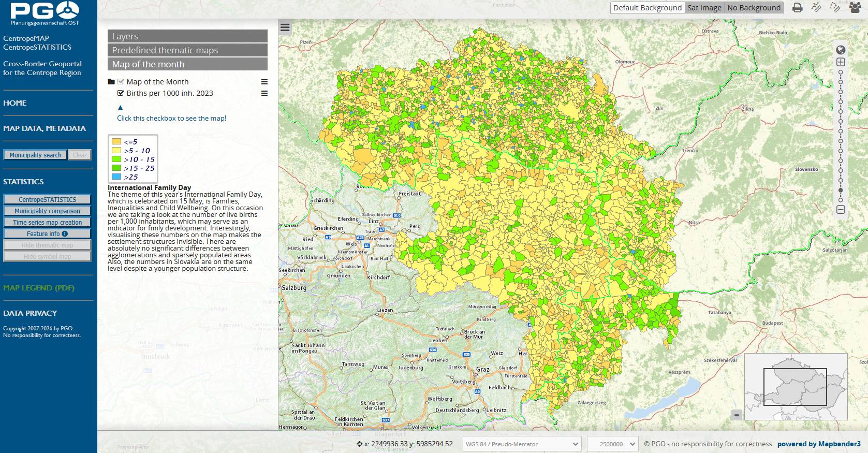Open the map scale dropdown showing 2500000

tap(612, 444)
